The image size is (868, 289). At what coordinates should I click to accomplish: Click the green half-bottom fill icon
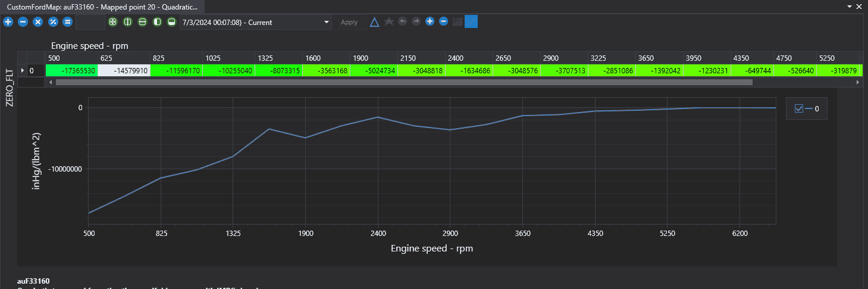tap(171, 22)
